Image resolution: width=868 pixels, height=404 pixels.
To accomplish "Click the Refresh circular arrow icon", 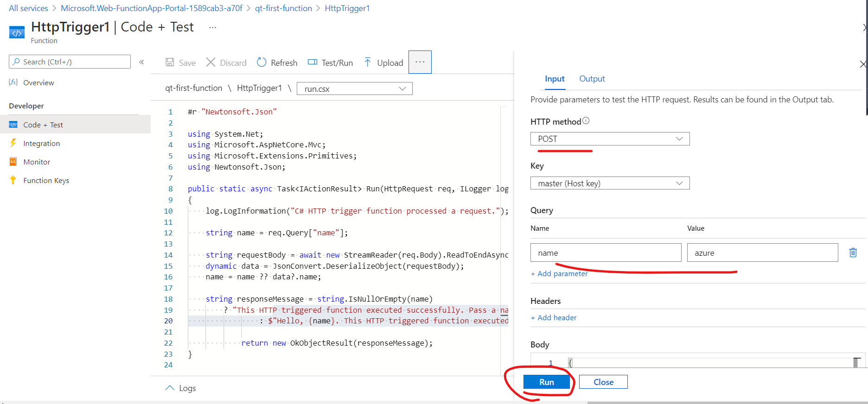I will [x=262, y=62].
